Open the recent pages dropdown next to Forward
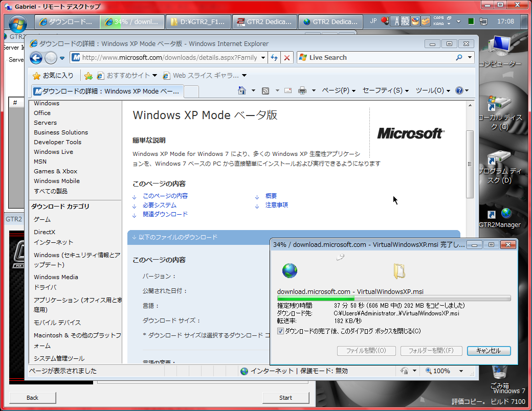The image size is (532, 411). [62, 58]
